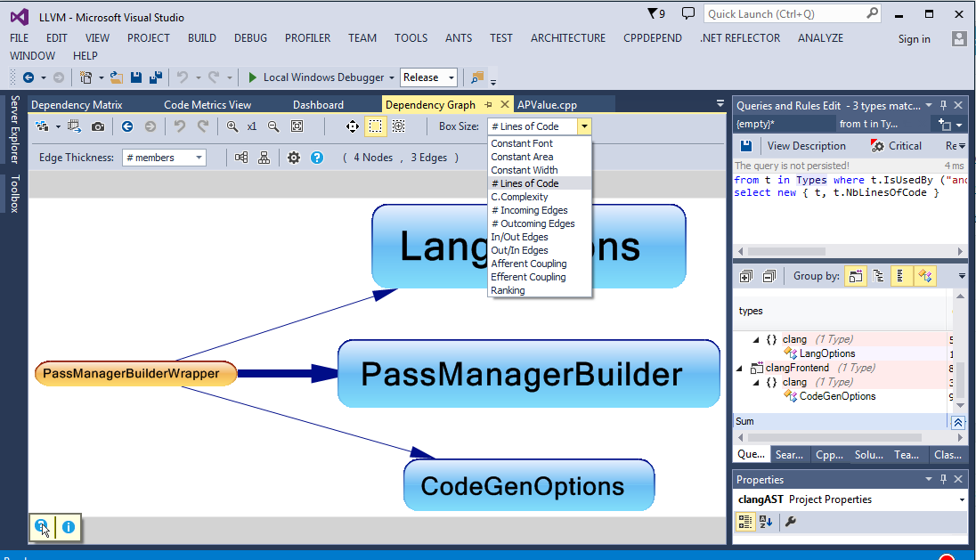The image size is (976, 560).
Task: Open the Local Windows Debugger dropdown arrow
Action: [x=392, y=77]
